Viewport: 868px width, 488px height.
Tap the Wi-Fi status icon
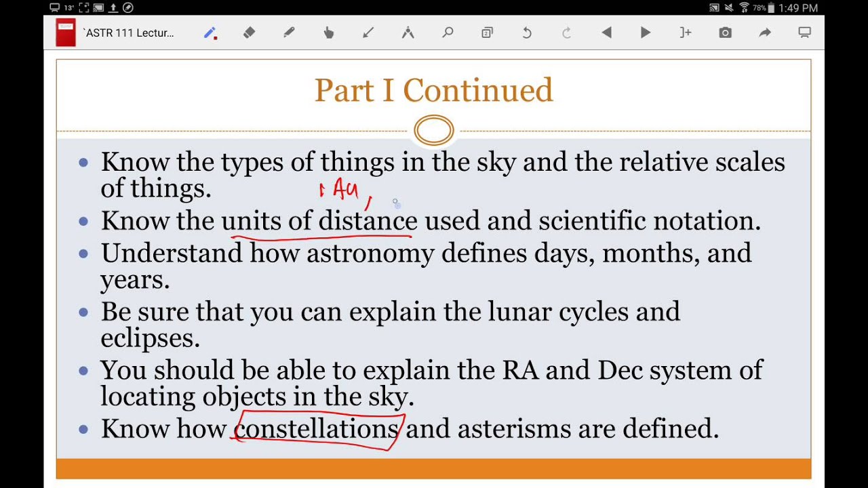(x=744, y=8)
